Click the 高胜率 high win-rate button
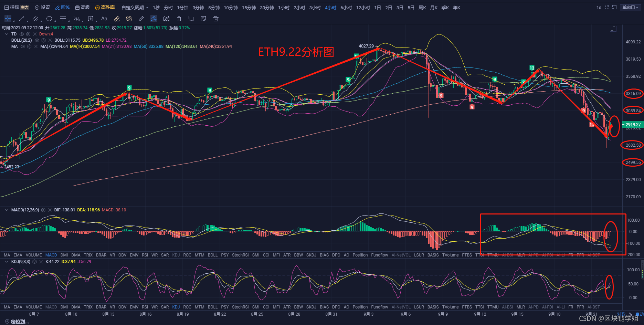 click(x=105, y=7)
